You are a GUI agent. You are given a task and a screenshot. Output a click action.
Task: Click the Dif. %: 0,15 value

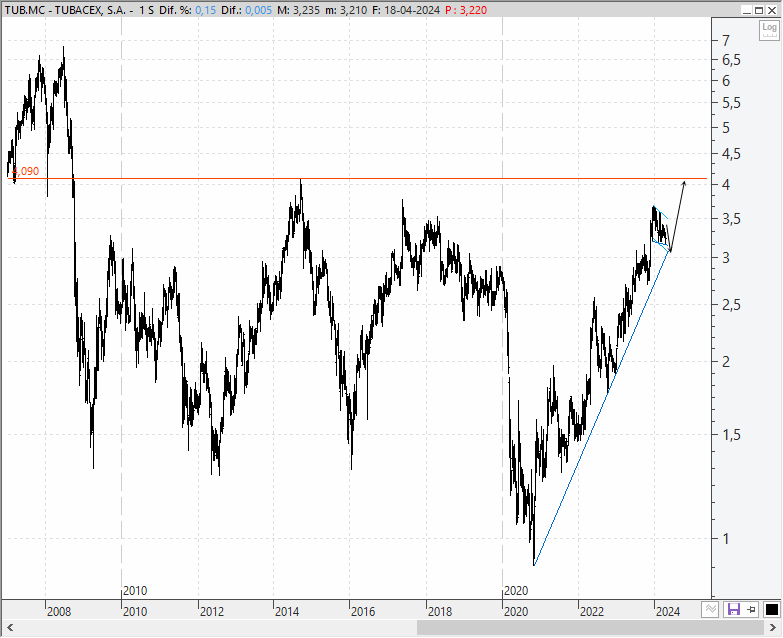coord(188,10)
